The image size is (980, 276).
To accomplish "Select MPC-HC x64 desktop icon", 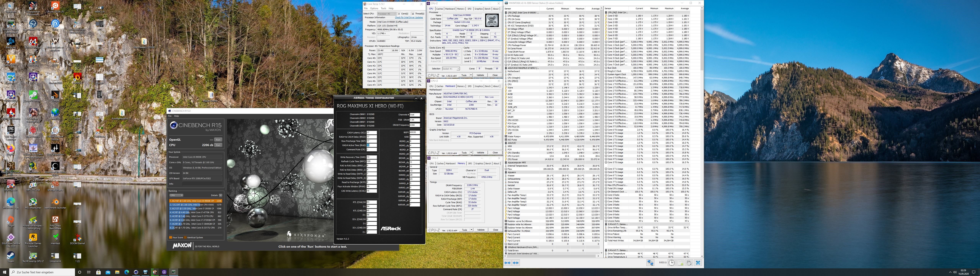I will 33,186.
